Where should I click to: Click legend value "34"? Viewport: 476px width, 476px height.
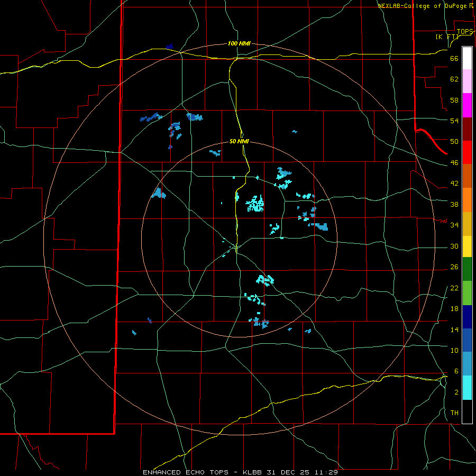(x=454, y=225)
